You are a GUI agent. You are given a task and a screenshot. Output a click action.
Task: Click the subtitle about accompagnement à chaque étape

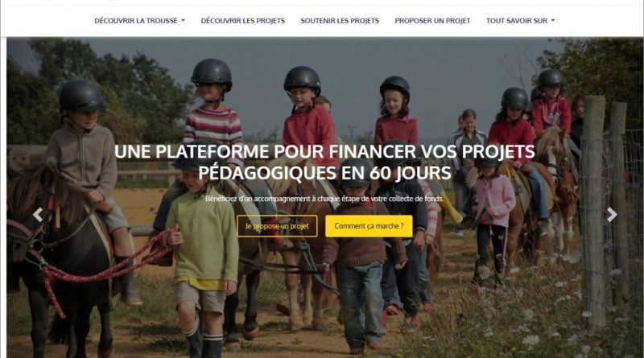[x=324, y=199]
